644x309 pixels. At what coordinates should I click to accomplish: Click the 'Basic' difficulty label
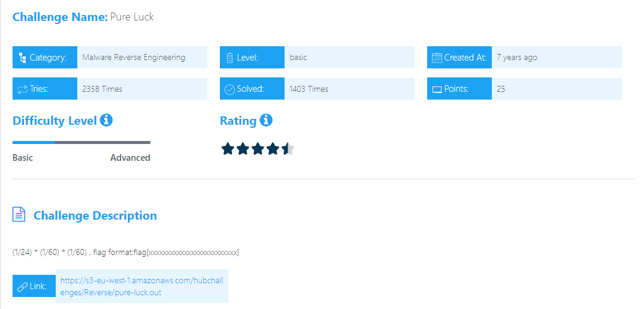(x=23, y=158)
